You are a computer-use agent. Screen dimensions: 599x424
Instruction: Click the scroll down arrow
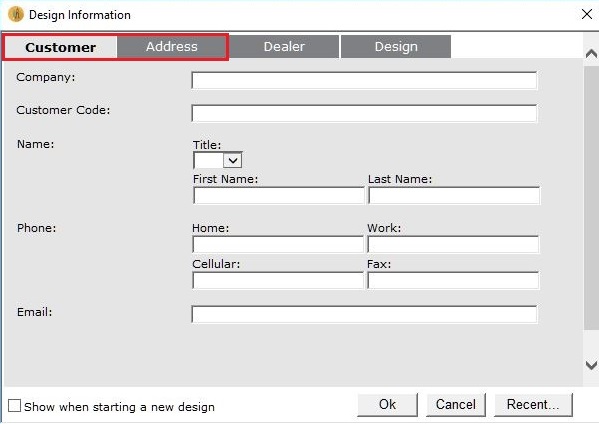(591, 365)
